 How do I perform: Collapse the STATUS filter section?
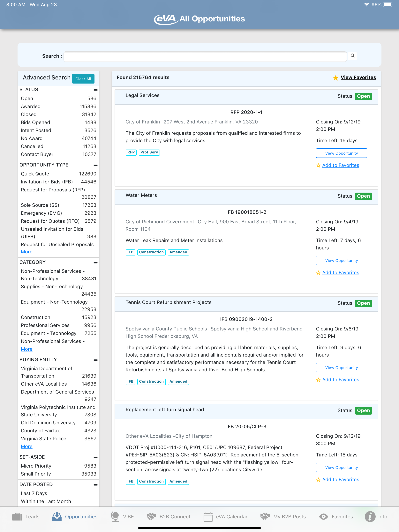pyautogui.click(x=95, y=90)
